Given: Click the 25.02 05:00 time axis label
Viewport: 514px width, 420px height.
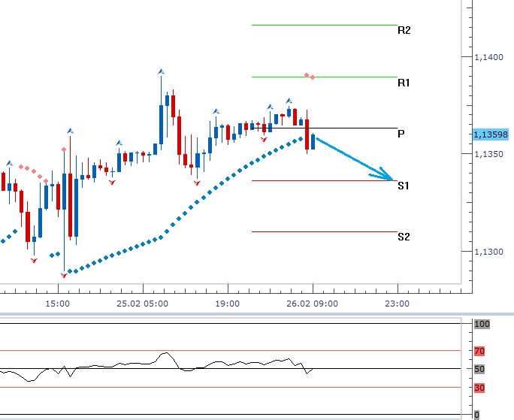Looking at the screenshot, I should point(142,304).
